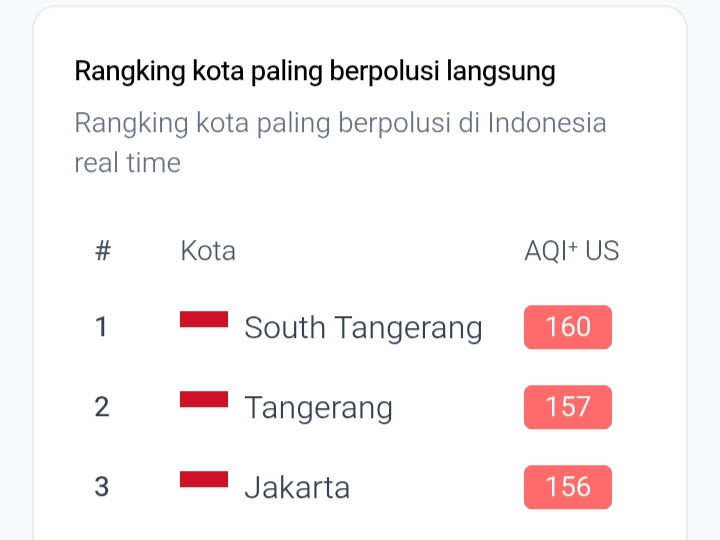The image size is (720, 540).
Task: Click the AQI+ US column header
Action: point(572,250)
